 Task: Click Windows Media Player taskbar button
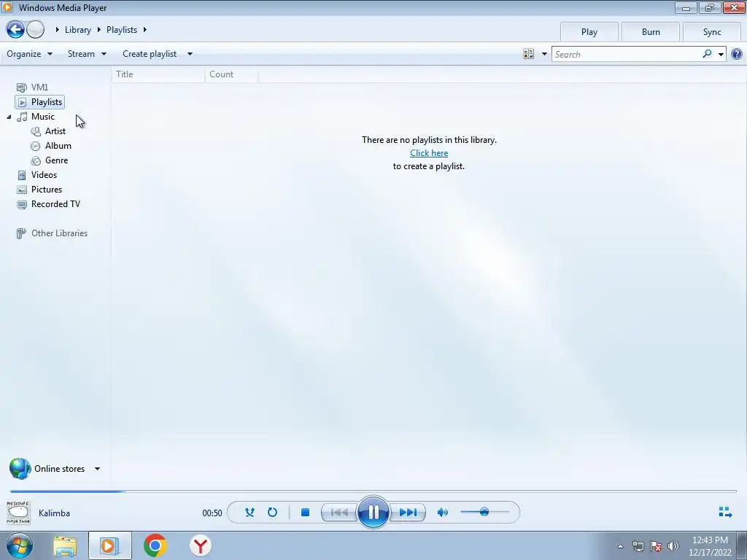tap(109, 545)
